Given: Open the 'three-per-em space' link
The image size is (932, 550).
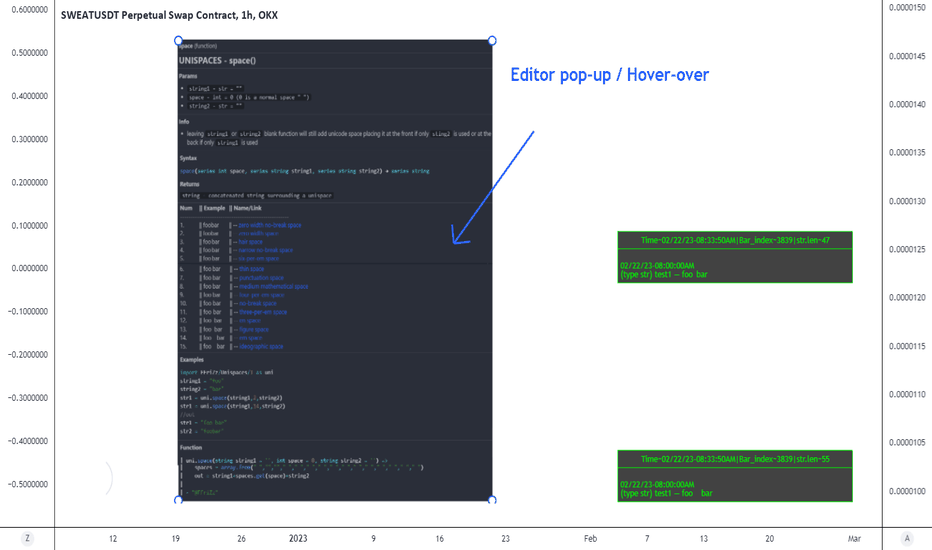Looking at the screenshot, I should (x=263, y=312).
